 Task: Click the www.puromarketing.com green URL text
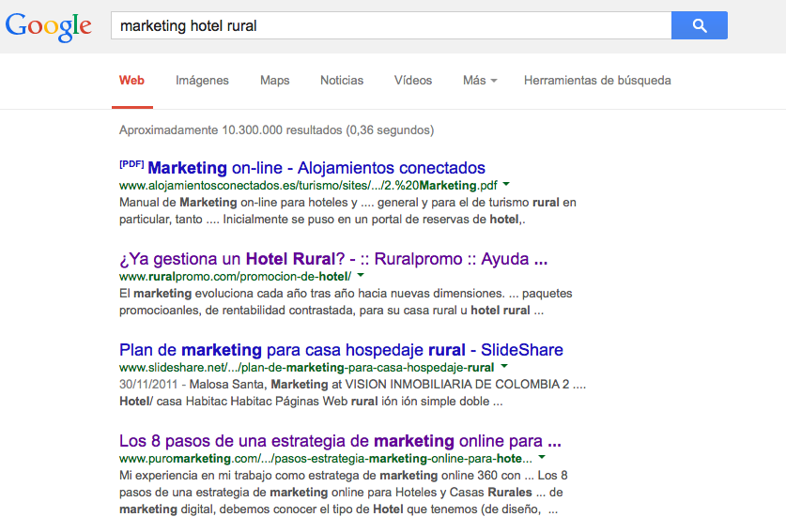pos(326,459)
